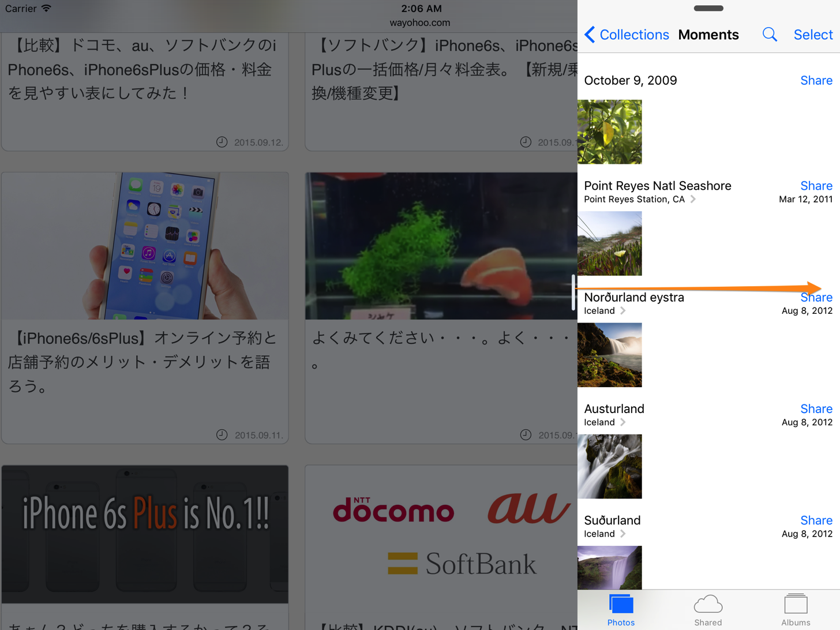This screenshot has height=630, width=840.
Task: Open the Albums tab
Action: coord(796,610)
